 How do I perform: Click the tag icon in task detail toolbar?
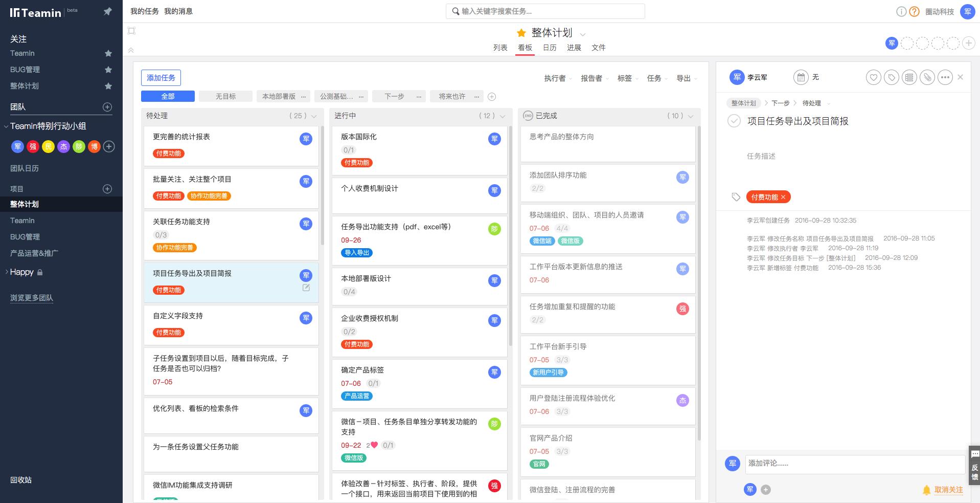[891, 78]
